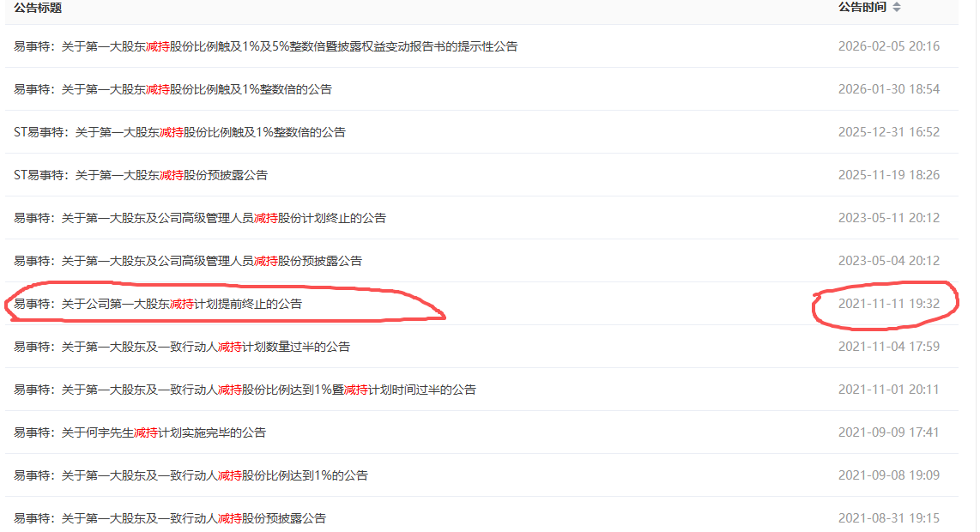Select the date 2023-05-04 20:12
Image resolution: width=980 pixels, height=532 pixels.
(889, 261)
